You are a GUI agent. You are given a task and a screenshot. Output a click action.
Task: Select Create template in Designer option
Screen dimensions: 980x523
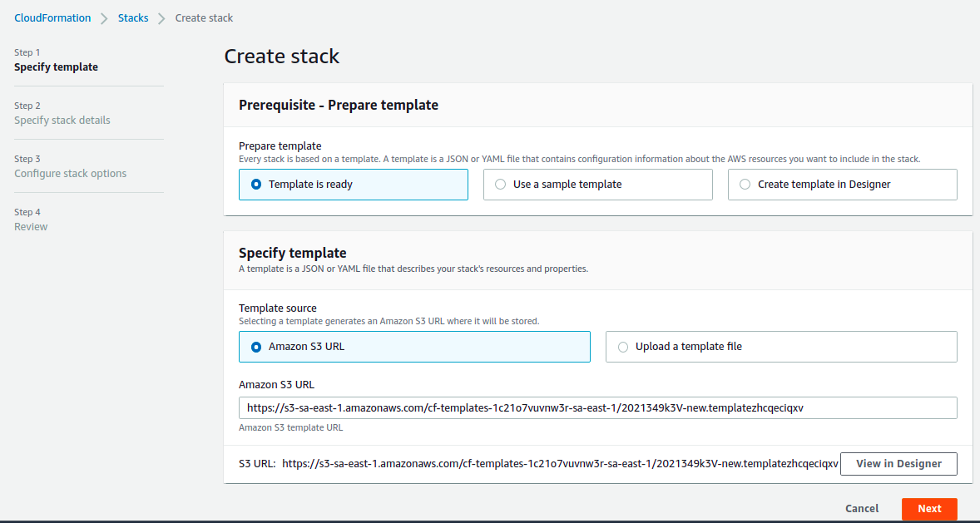pos(842,185)
